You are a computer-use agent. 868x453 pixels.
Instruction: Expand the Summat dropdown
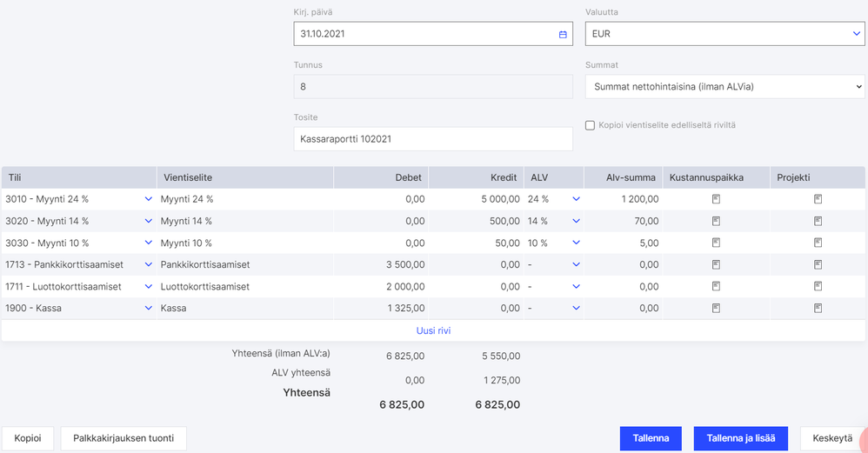[724, 86]
